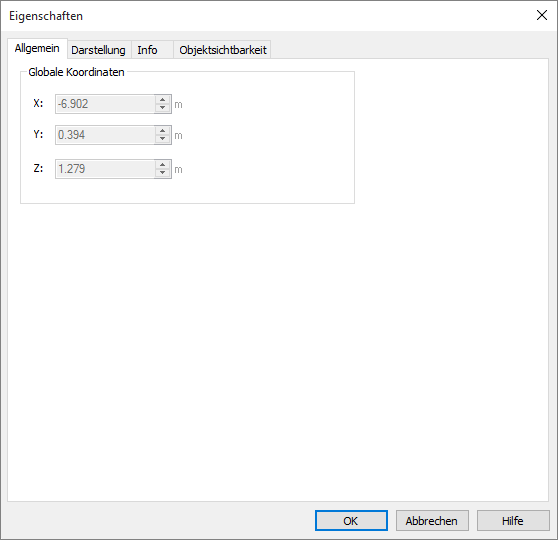
Task: Decrease the X coordinate with down arrow
Action: click(163, 108)
